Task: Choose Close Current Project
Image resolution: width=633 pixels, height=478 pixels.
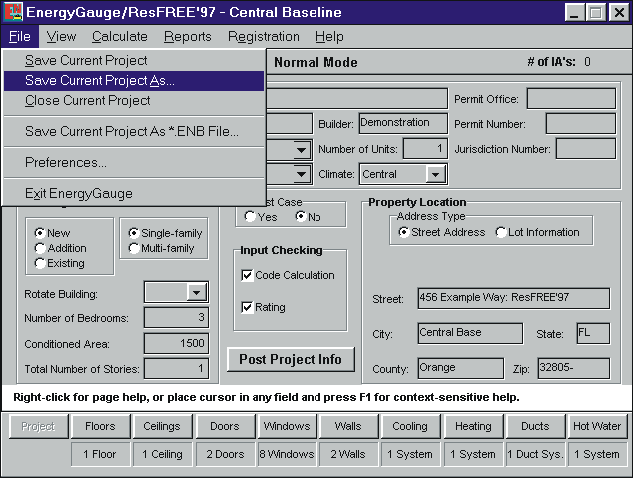Action: [x=134, y=101]
